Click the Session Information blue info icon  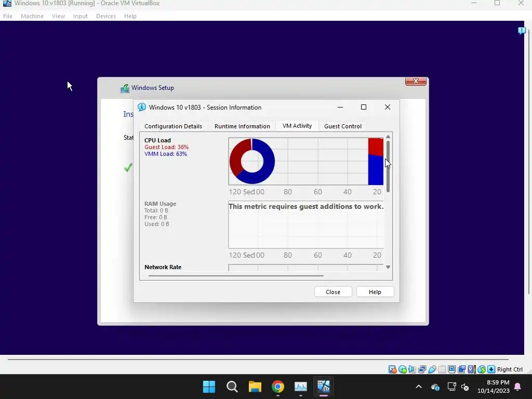pyautogui.click(x=142, y=107)
